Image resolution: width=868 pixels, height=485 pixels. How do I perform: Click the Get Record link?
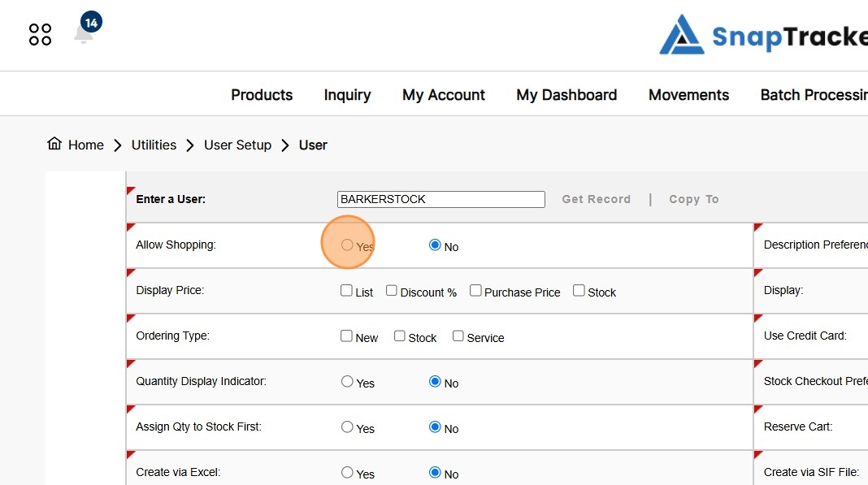(x=596, y=199)
